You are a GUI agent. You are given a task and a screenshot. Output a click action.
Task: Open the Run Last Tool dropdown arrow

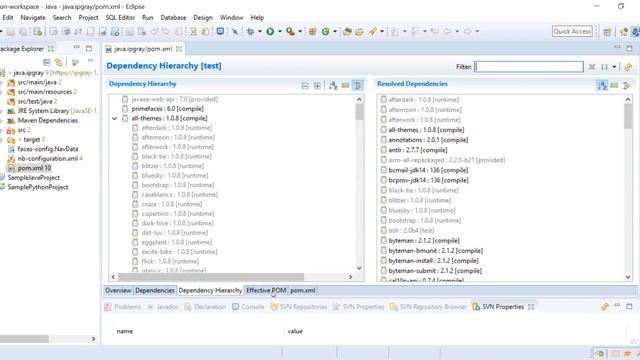pos(300,31)
